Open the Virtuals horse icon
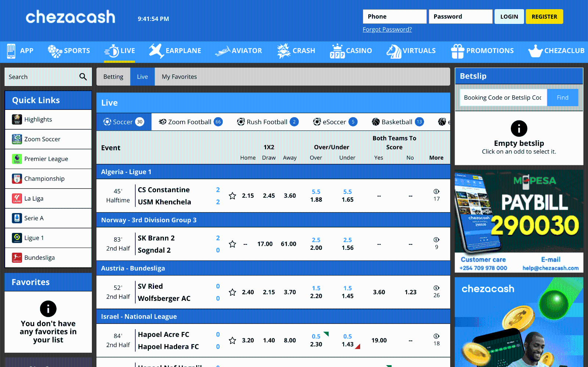Image resolution: width=588 pixels, height=367 pixels. click(394, 51)
